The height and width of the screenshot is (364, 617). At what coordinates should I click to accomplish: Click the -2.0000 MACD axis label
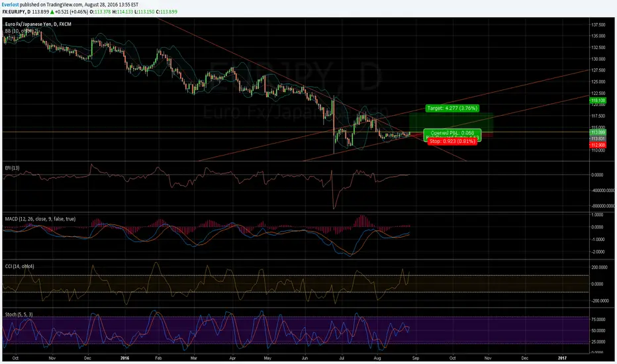(598, 252)
